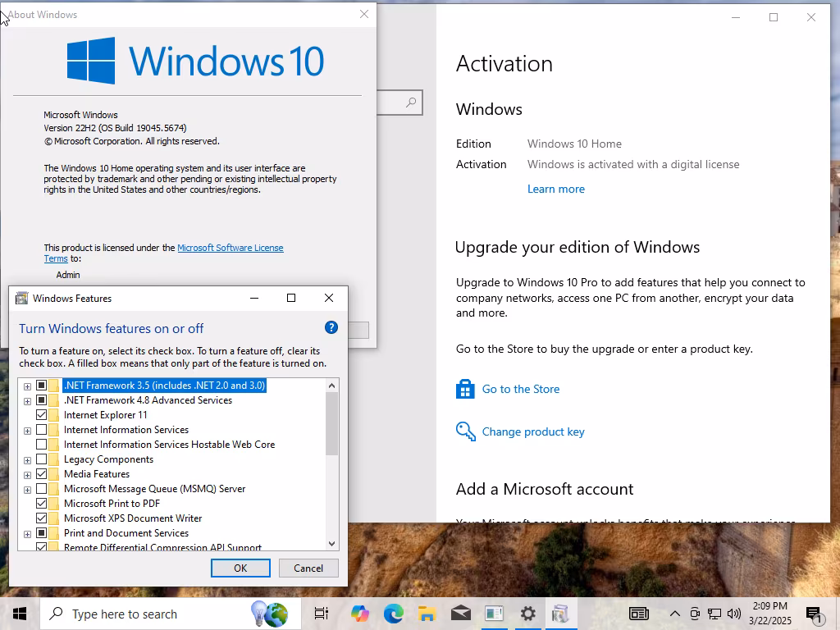This screenshot has width=840, height=630.
Task: Click the product key magnifier icon
Action: pyautogui.click(x=466, y=431)
